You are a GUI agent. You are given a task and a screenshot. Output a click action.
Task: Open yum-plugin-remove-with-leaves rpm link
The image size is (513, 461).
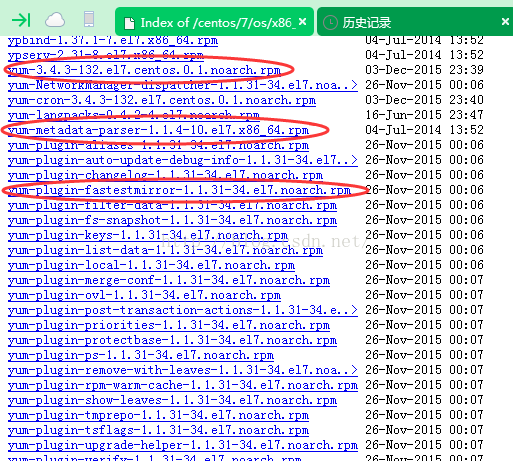(183, 370)
